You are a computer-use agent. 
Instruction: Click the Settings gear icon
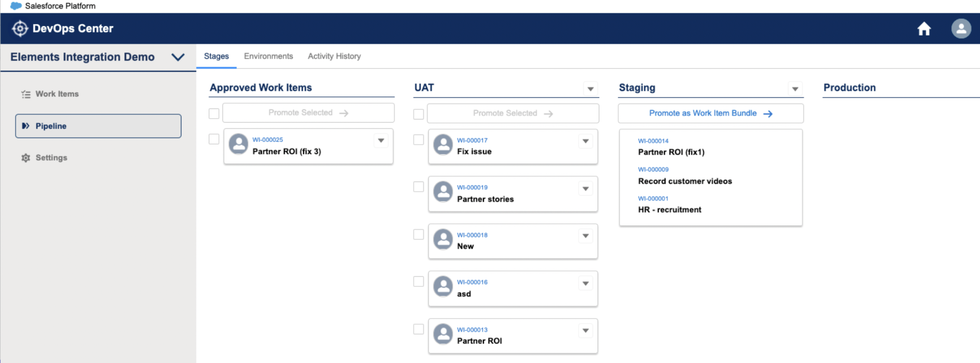[26, 158]
